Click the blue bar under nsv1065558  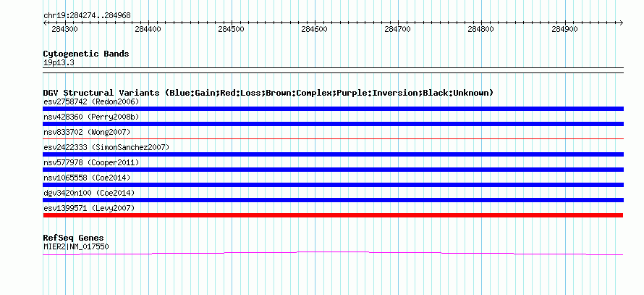pos(333,185)
